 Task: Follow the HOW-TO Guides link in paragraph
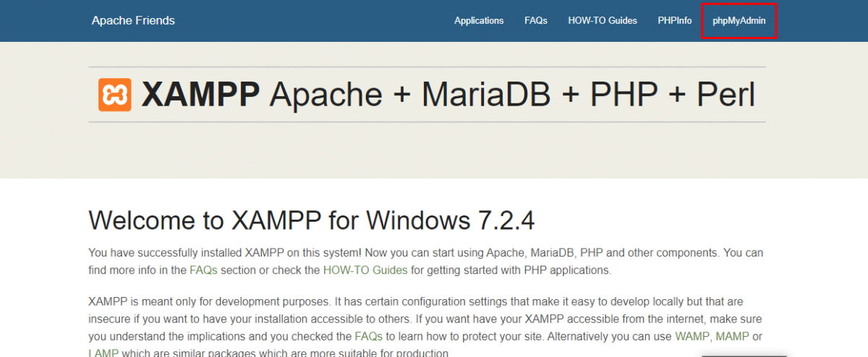point(365,271)
